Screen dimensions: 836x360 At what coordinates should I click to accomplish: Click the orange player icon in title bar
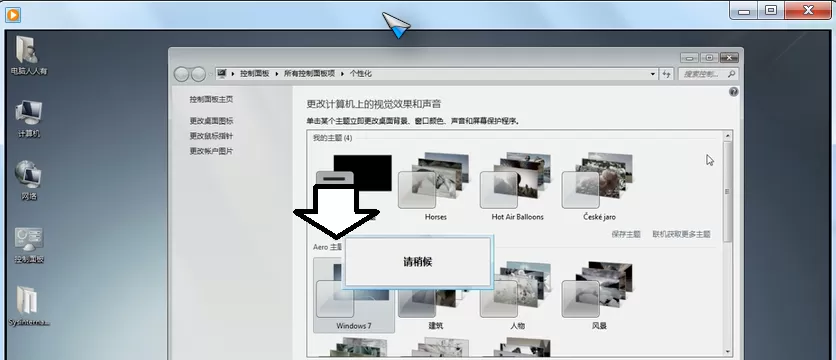tap(13, 14)
